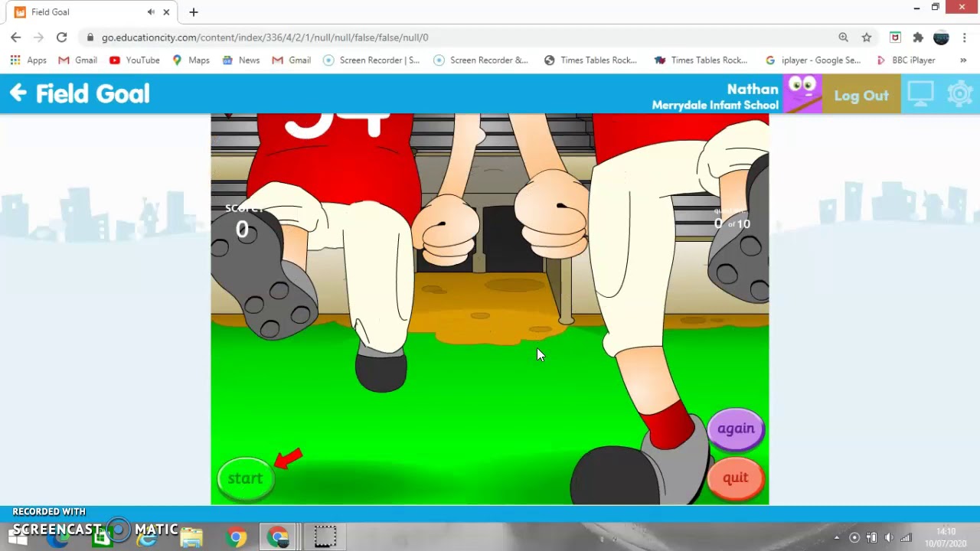Click the zoom magnifier icon in address bar
Viewport: 980px width, 551px height.
point(843,37)
